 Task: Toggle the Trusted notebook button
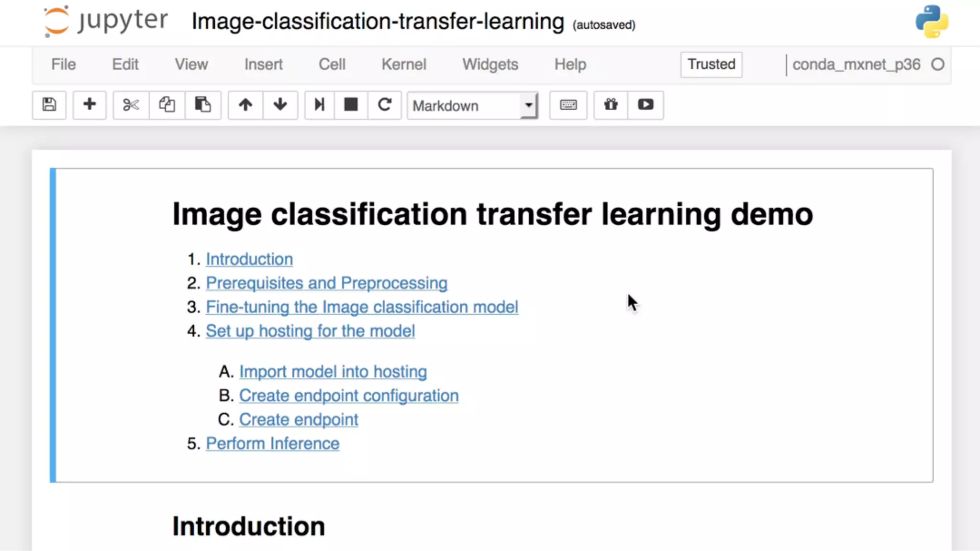[x=711, y=65]
